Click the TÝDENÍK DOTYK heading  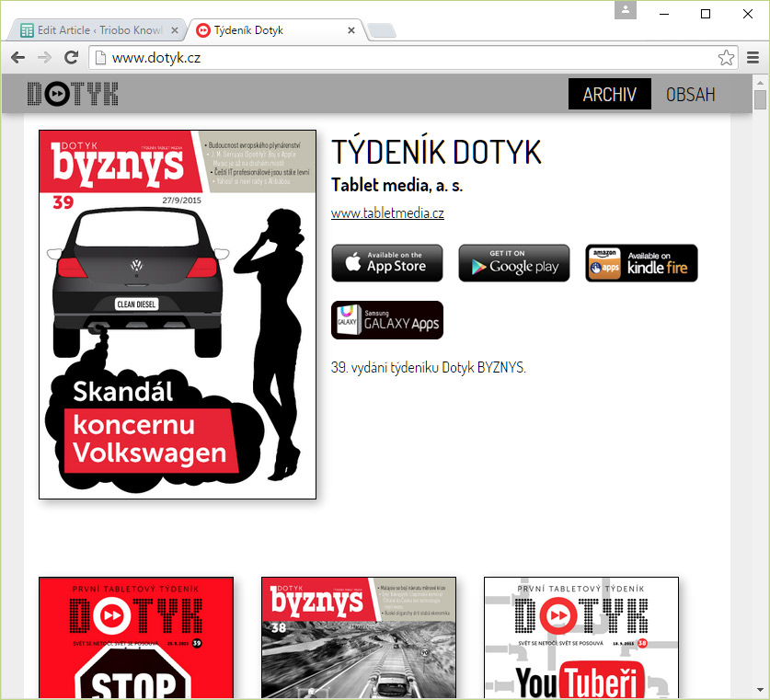[x=436, y=152]
